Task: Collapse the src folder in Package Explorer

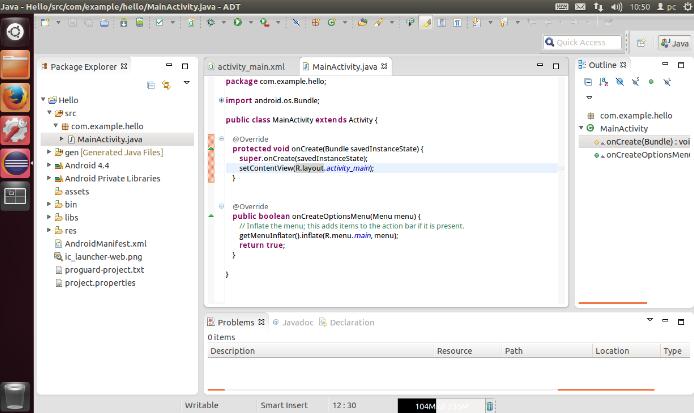Action: click(x=50, y=113)
